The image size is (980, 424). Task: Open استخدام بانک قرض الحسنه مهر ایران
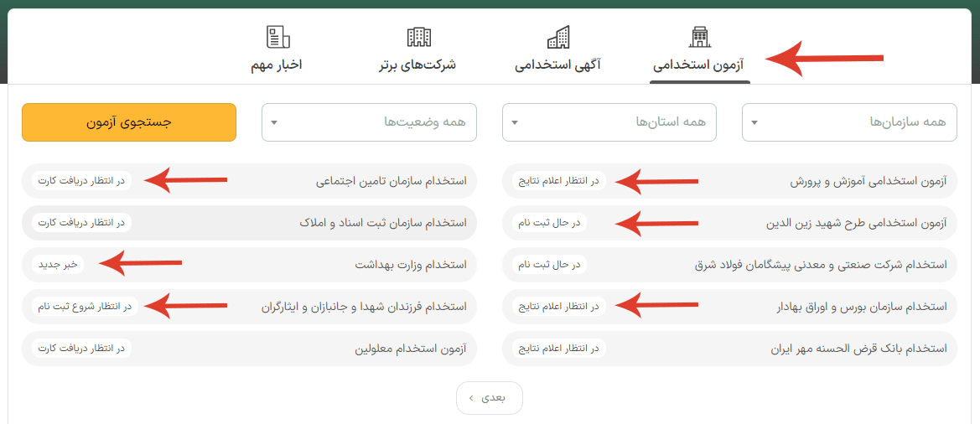[859, 349]
